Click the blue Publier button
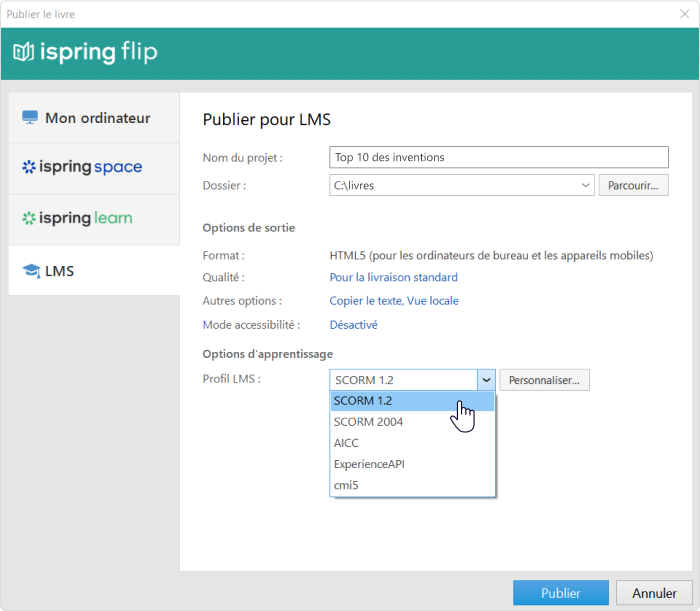Image resolution: width=700 pixels, height=611 pixels. [561, 593]
